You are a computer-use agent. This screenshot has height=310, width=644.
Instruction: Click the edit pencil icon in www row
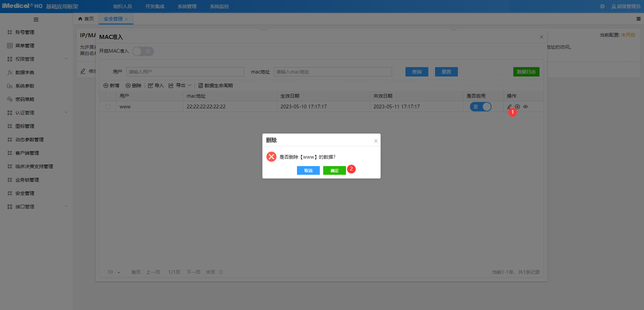(x=509, y=107)
